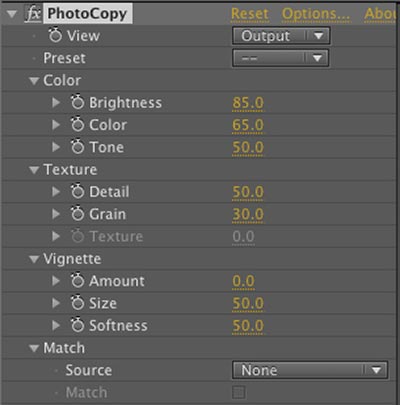Click the Grain value 30.0
The height and width of the screenshot is (405, 400).
[248, 214]
